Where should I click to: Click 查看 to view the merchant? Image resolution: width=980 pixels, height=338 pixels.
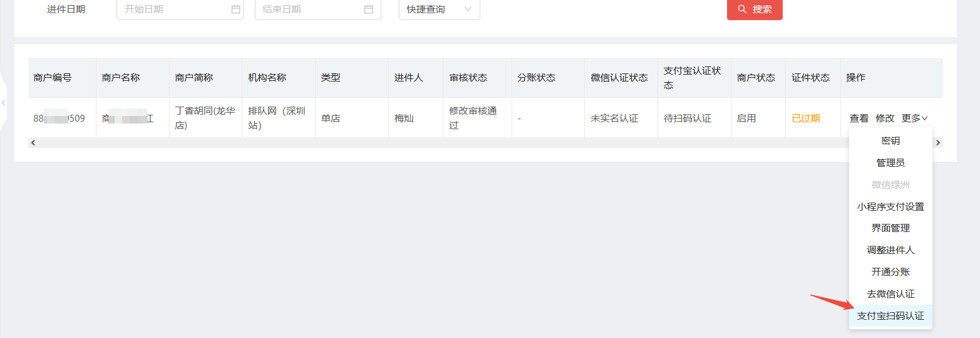click(x=859, y=118)
